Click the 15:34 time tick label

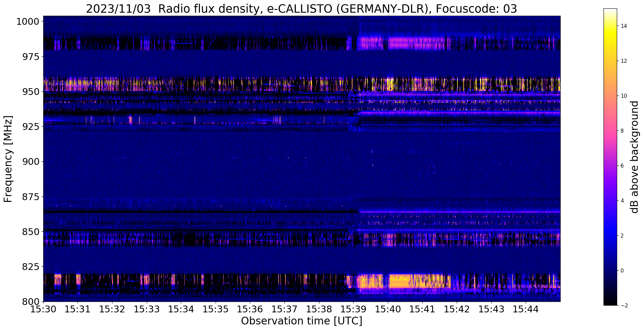[x=181, y=309]
